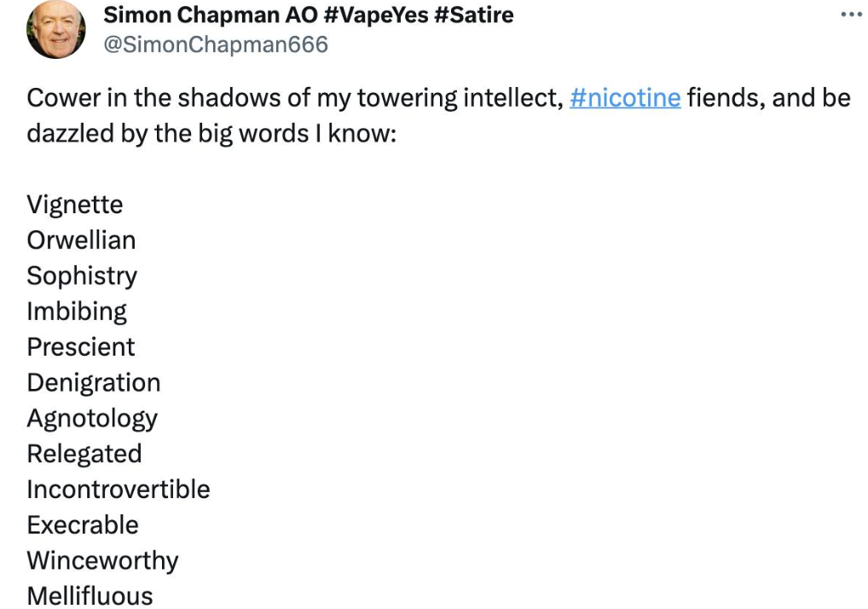Screen dimensions: 868x609
Task: Click on "Execrable" in the list
Action: pos(83,525)
